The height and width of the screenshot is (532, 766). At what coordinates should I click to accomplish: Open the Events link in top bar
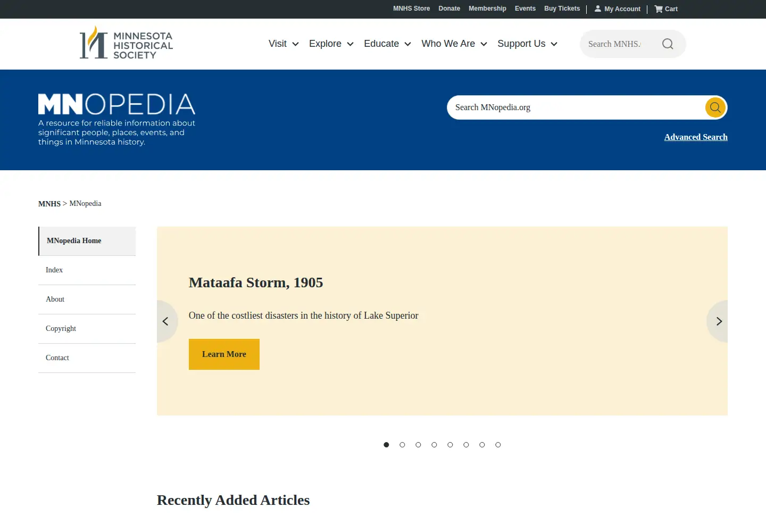(525, 9)
